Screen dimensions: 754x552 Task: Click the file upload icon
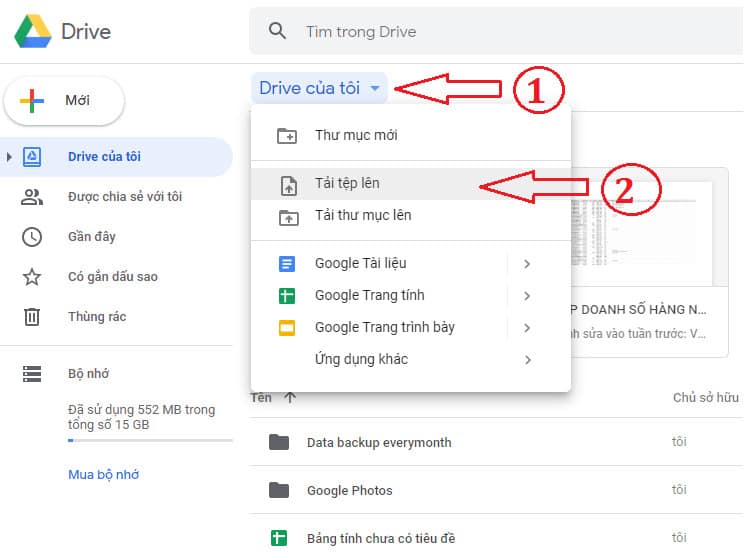pyautogui.click(x=289, y=185)
